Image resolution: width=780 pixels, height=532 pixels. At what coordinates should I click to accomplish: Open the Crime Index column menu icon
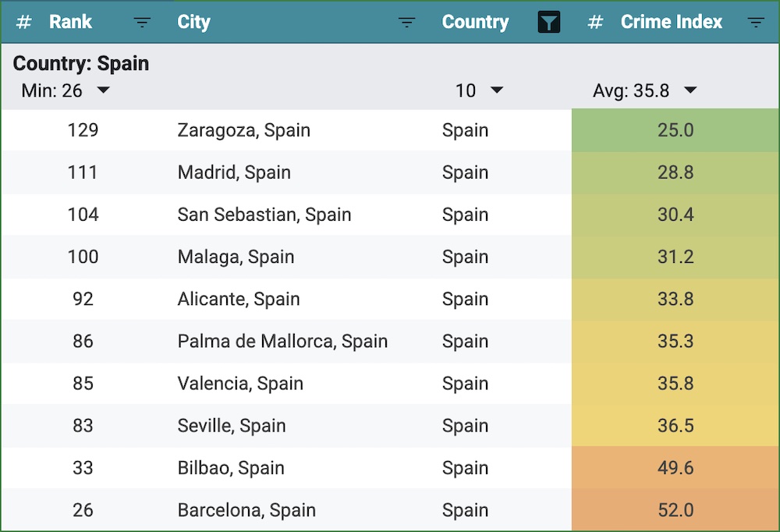point(755,23)
